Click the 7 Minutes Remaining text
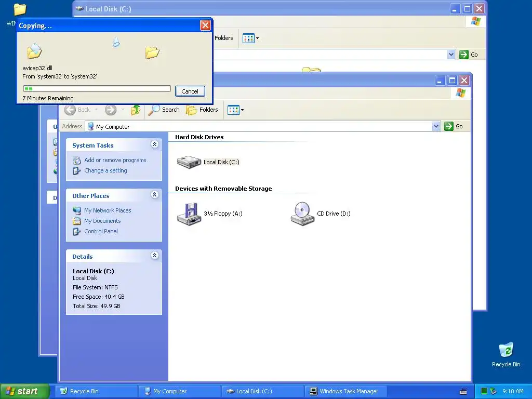This screenshot has height=399, width=532. pos(48,98)
